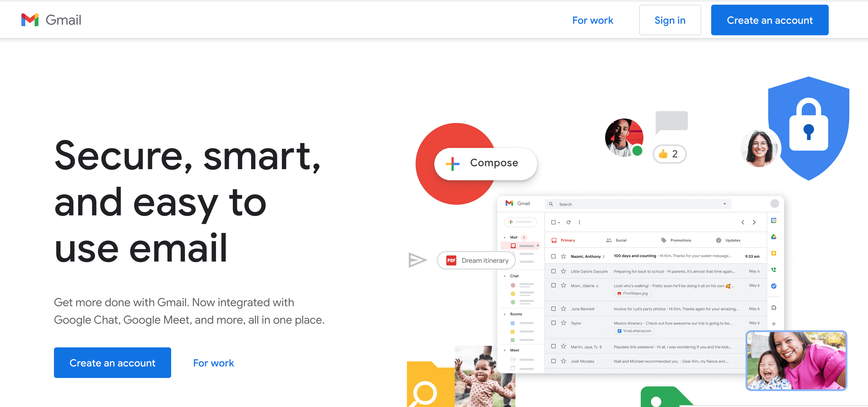The height and width of the screenshot is (407, 868).
Task: Check the Little Gators Daycare email checkbox
Action: pos(553,271)
